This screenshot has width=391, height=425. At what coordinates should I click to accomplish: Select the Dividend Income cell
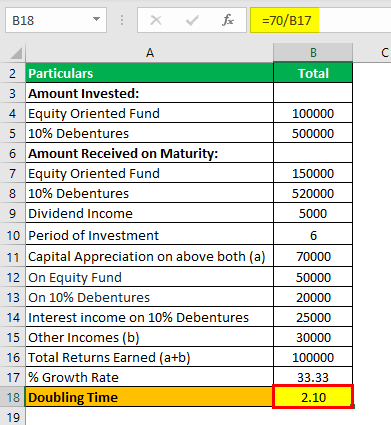[x=149, y=213]
